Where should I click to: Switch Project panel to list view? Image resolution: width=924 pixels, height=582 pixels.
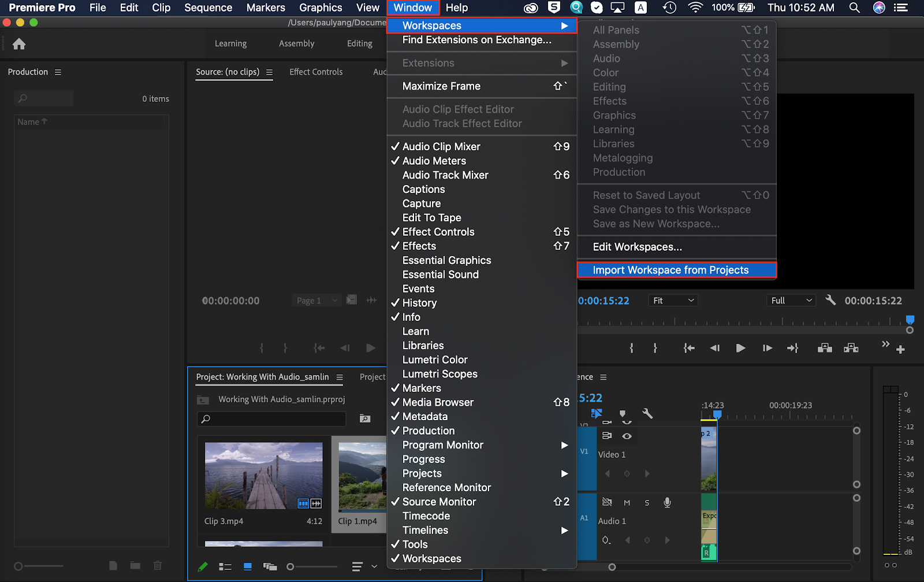[x=225, y=567]
